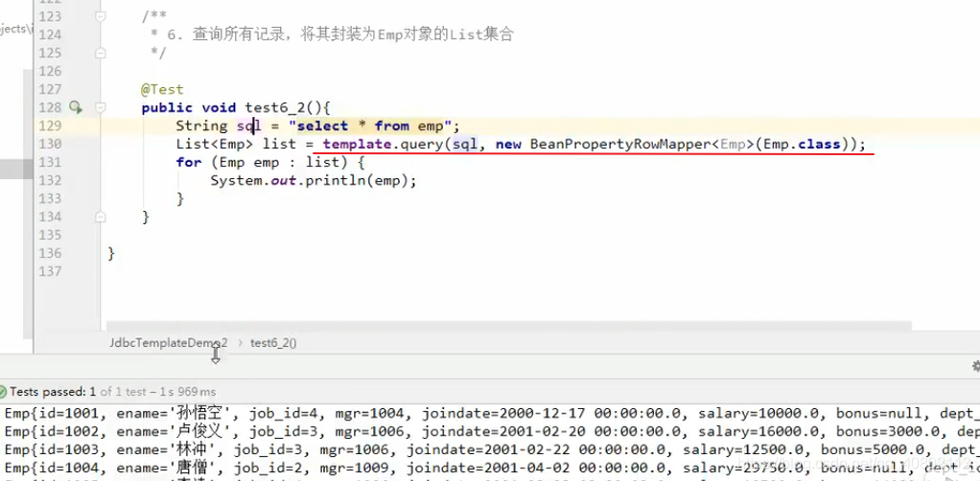Viewport: 980px width, 481px height.
Task: Collapse the comment end marker at line 125
Action: (100, 54)
